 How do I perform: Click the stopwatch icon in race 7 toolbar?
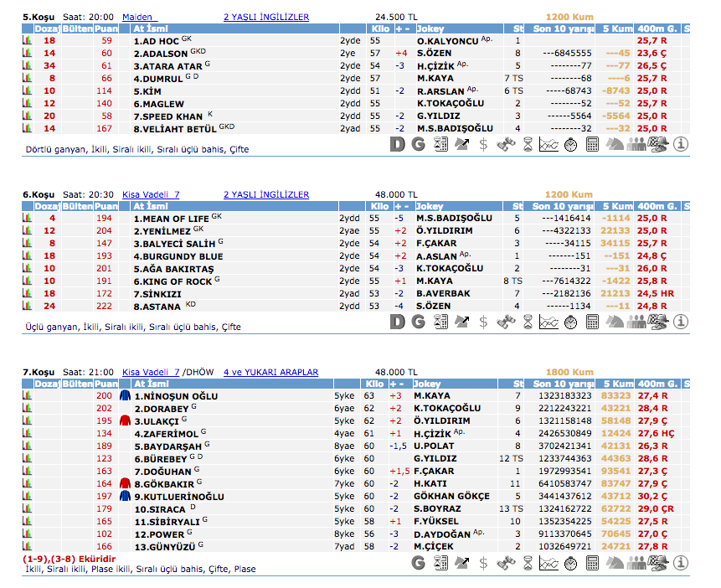click(570, 564)
